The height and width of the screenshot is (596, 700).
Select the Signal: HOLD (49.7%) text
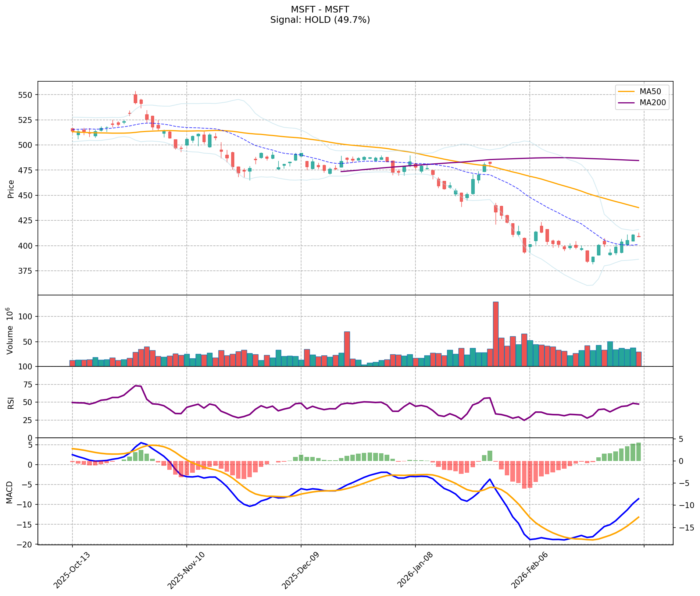coord(320,20)
